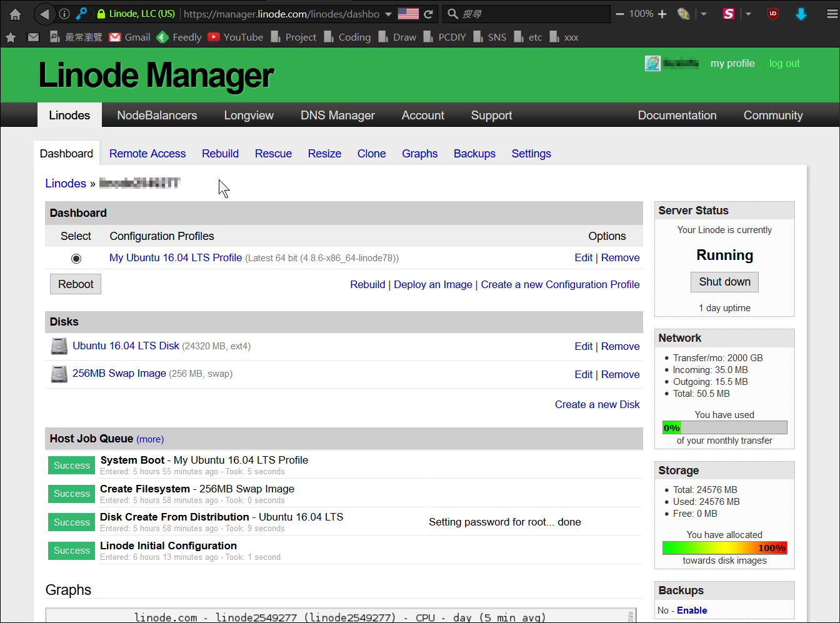Click the green padlock Linode, LLC identity
The height and width of the screenshot is (623, 840).
pyautogui.click(x=136, y=14)
